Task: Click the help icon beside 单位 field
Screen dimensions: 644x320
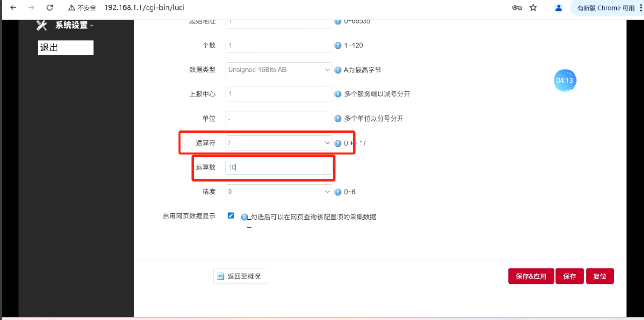Action: click(338, 118)
